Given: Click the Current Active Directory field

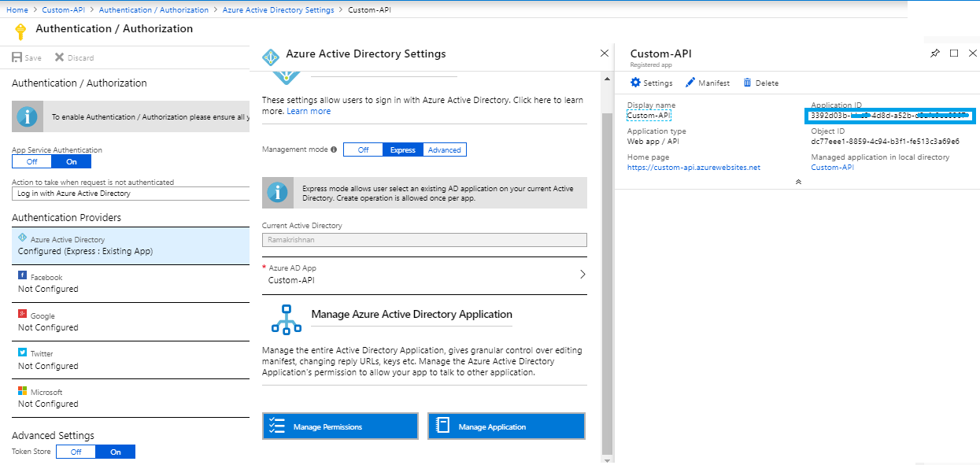Looking at the screenshot, I should coord(424,240).
